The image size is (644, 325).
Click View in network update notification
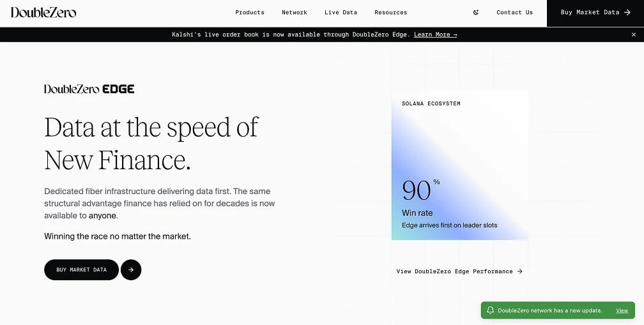[622, 311]
